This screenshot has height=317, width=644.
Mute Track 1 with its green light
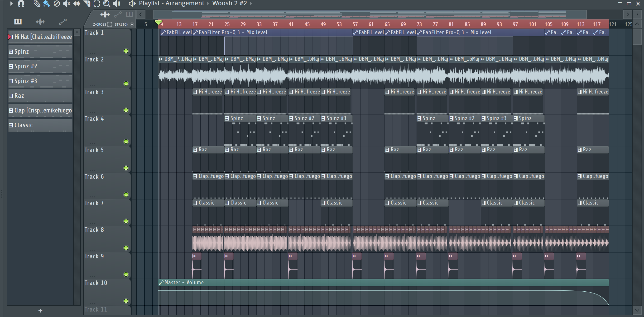(126, 51)
